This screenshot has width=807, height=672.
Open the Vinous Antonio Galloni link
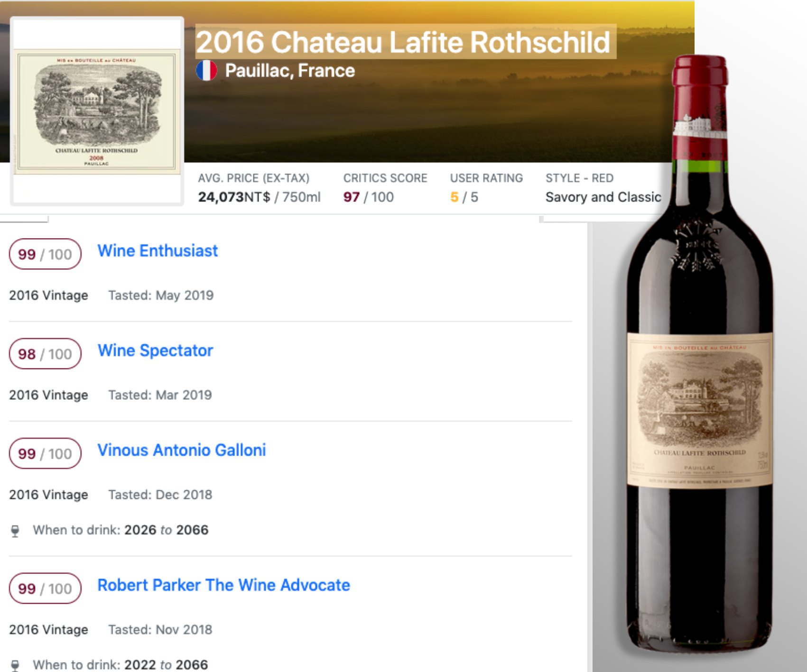(x=182, y=450)
